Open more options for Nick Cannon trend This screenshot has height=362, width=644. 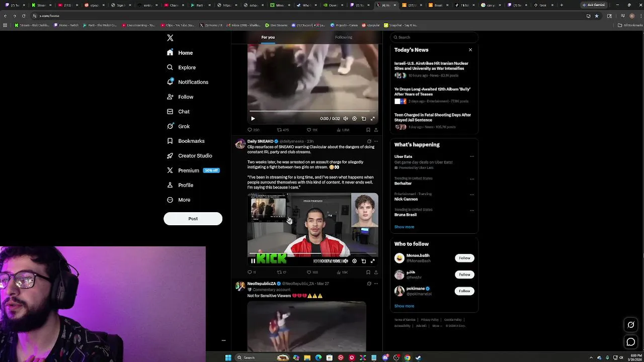472,194
